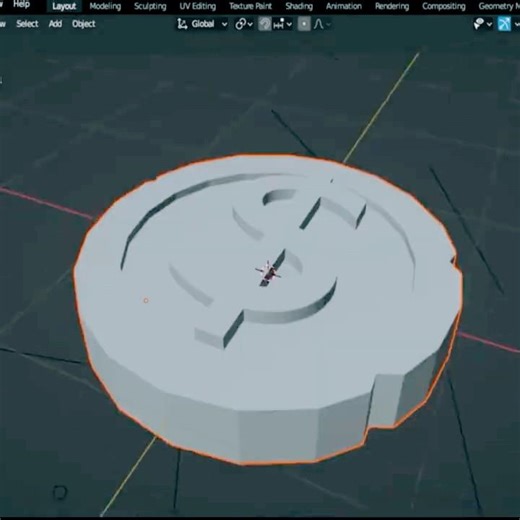Open the Object menu in viewport header
Screen dimensions: 520x520
coord(84,24)
